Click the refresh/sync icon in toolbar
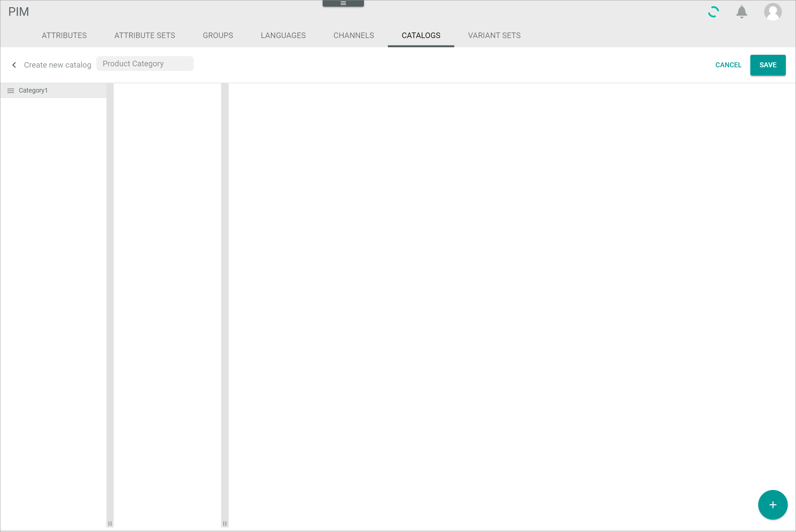 point(713,12)
